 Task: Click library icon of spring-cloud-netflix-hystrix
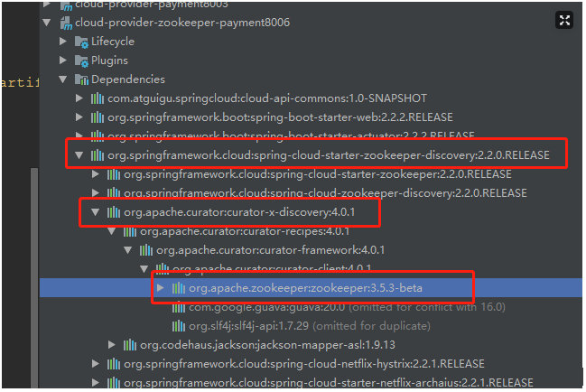point(114,364)
